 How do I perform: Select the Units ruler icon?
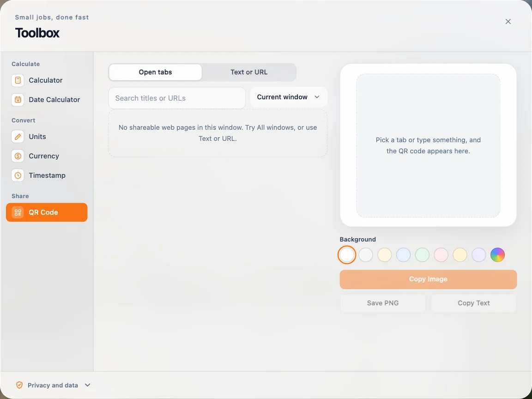pos(18,136)
